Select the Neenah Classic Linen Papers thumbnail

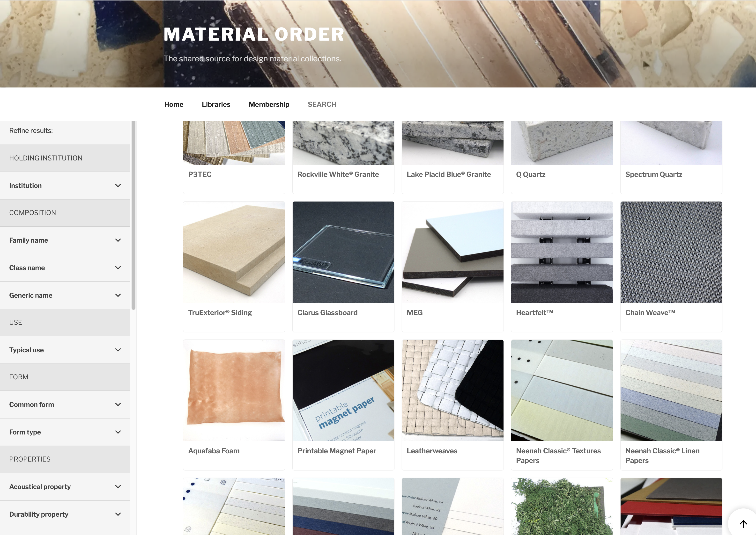click(671, 390)
